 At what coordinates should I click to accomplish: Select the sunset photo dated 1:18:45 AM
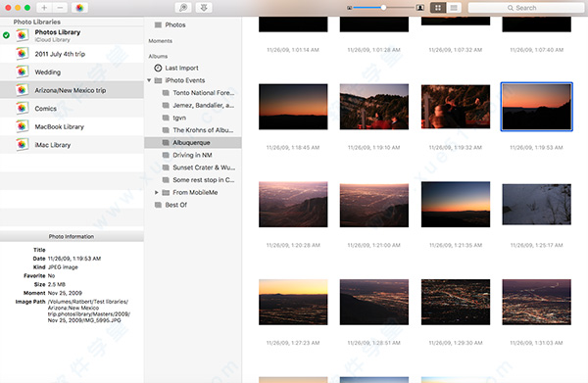[293, 107]
